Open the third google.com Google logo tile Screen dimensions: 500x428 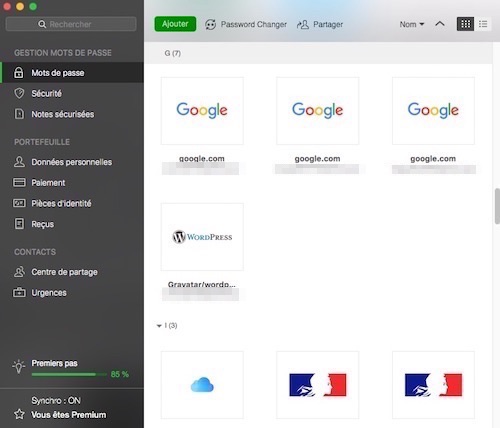pyautogui.click(x=433, y=111)
